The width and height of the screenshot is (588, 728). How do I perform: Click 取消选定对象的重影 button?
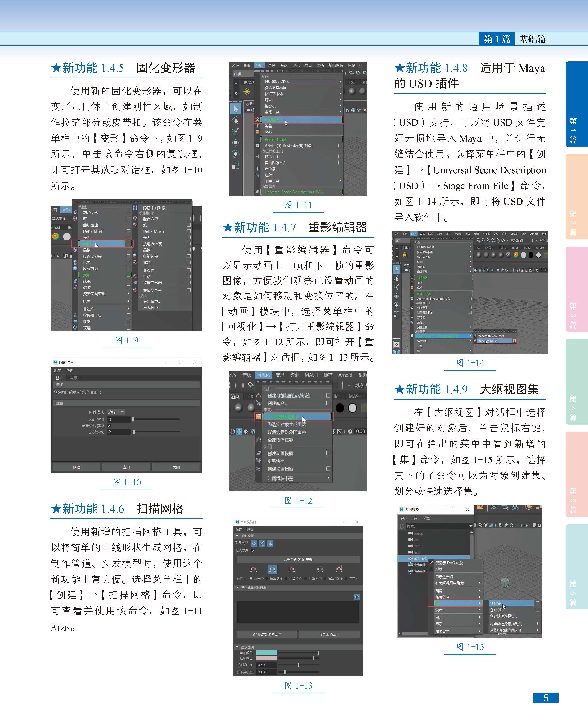click(x=267, y=635)
